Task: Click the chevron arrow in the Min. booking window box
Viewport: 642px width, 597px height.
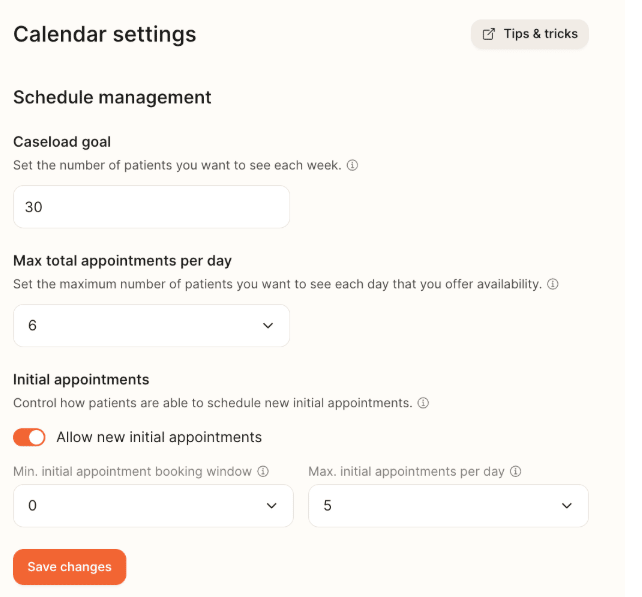Action: point(272,506)
